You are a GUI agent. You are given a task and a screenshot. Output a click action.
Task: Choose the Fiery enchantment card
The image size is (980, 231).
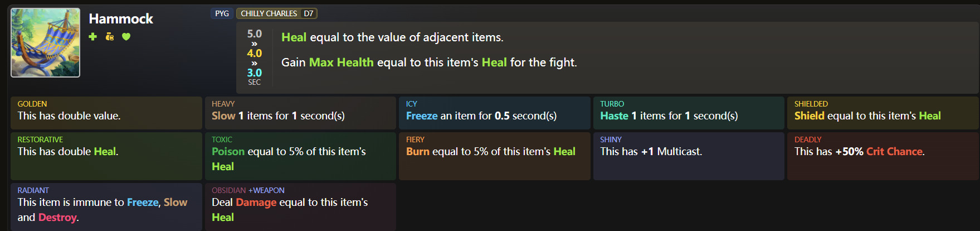pos(494,156)
